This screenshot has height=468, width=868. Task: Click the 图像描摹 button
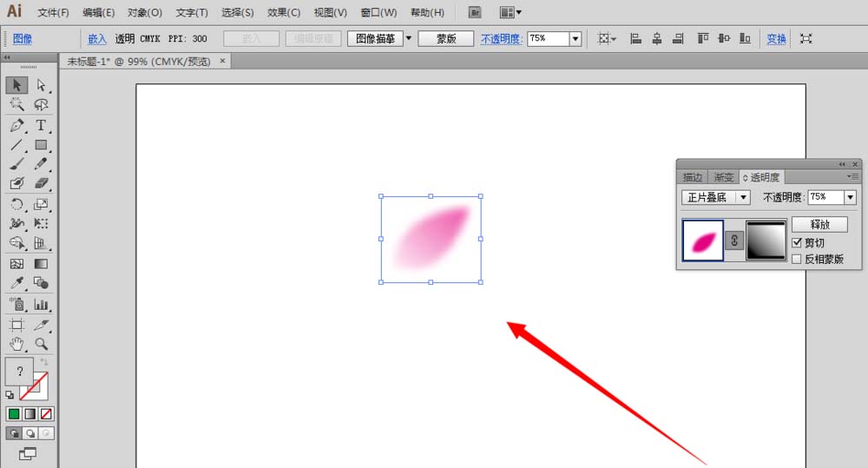click(375, 39)
